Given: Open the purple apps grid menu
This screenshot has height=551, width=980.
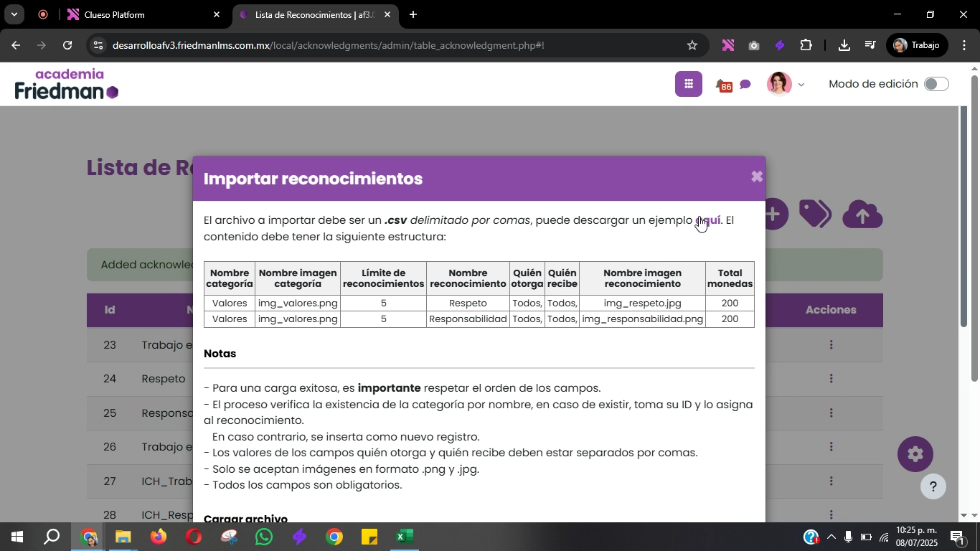Looking at the screenshot, I should tap(689, 84).
